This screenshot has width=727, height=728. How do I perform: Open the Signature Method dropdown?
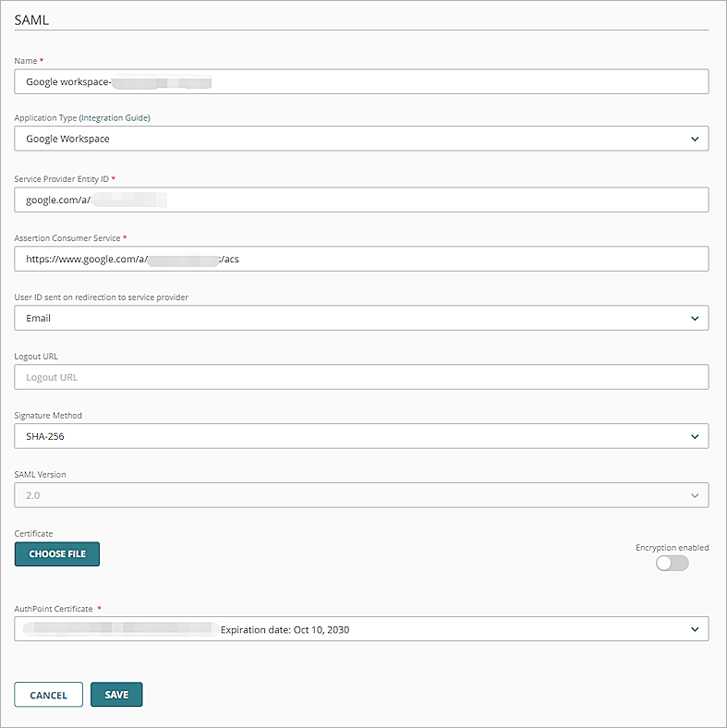point(361,436)
